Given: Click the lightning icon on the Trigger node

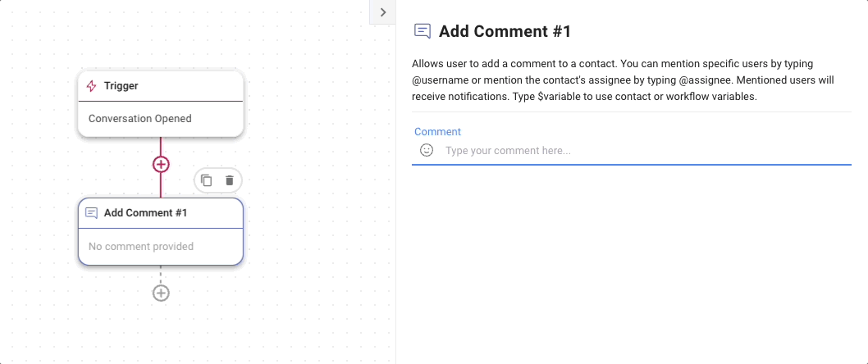Looking at the screenshot, I should tap(92, 86).
